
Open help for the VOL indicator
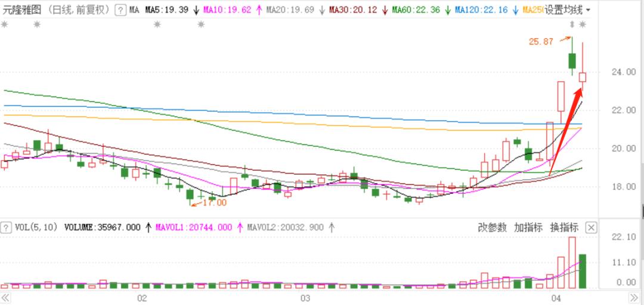click(x=6, y=227)
